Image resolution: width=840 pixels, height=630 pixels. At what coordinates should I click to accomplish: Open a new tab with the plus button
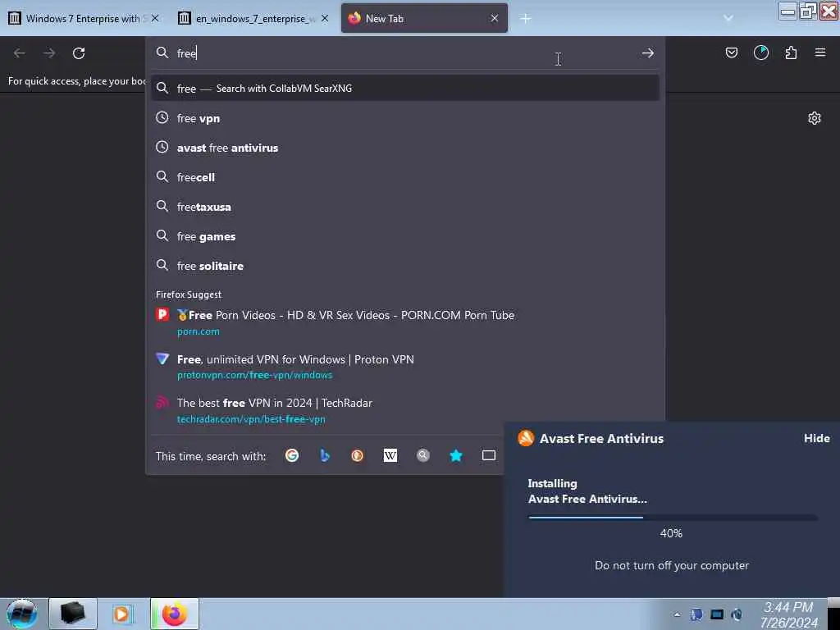pyautogui.click(x=526, y=19)
